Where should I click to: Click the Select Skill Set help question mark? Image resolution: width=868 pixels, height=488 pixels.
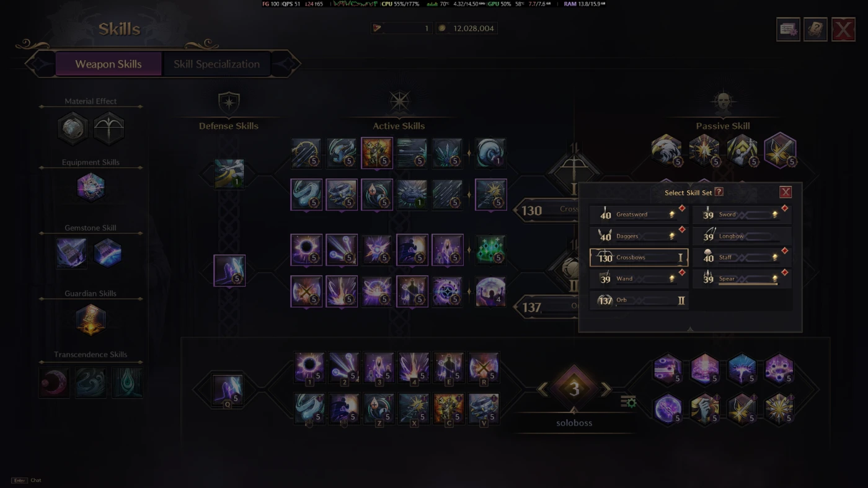[719, 192]
